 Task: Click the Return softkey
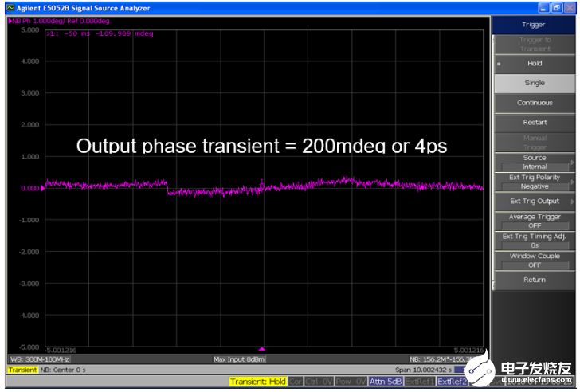point(535,280)
